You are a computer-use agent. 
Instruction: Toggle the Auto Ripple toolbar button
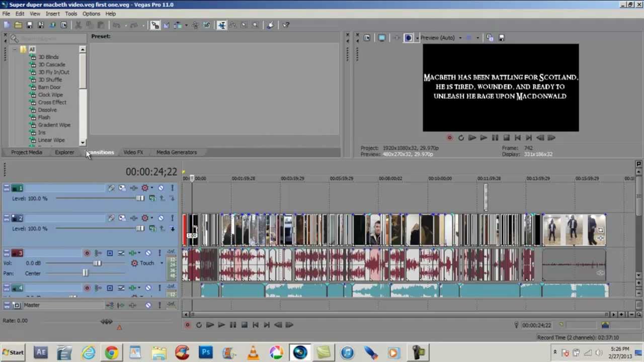[x=178, y=25]
